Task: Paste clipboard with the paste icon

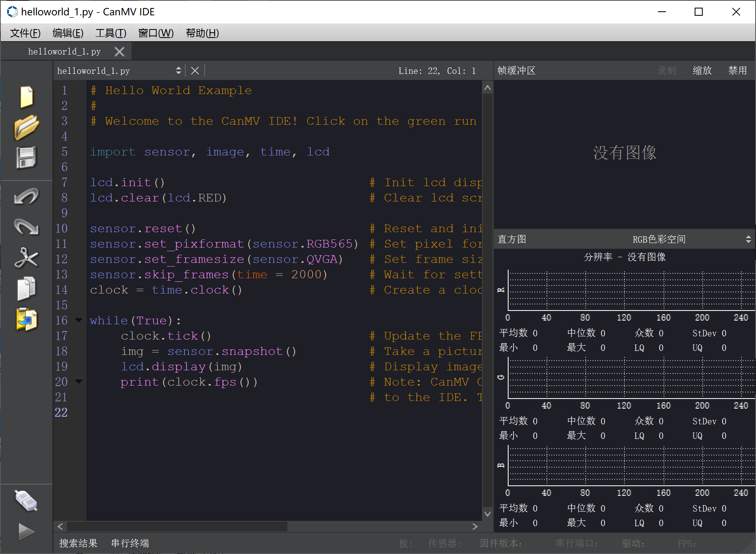Action: 26,319
